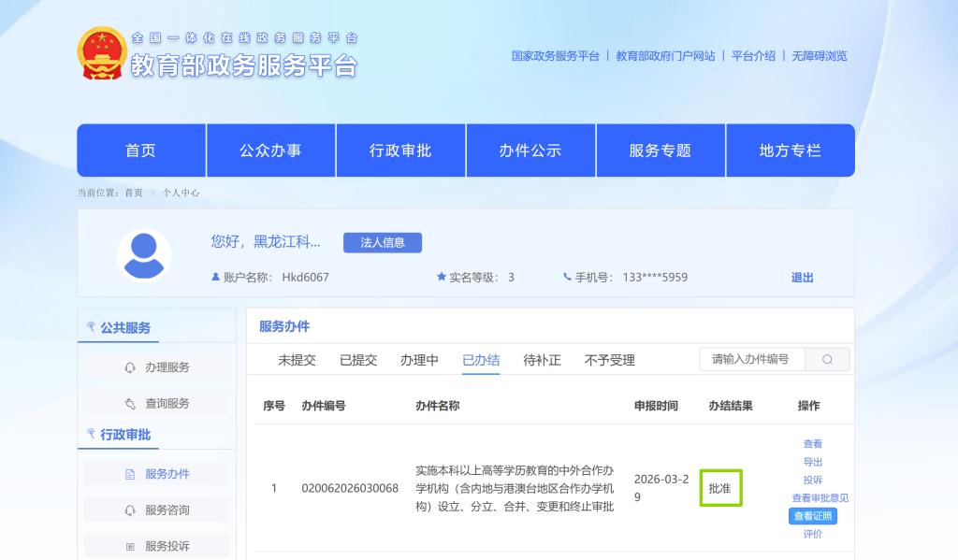Click the 2026-03-29 date cell
Viewport: 958px width, 560px height.
(x=661, y=488)
